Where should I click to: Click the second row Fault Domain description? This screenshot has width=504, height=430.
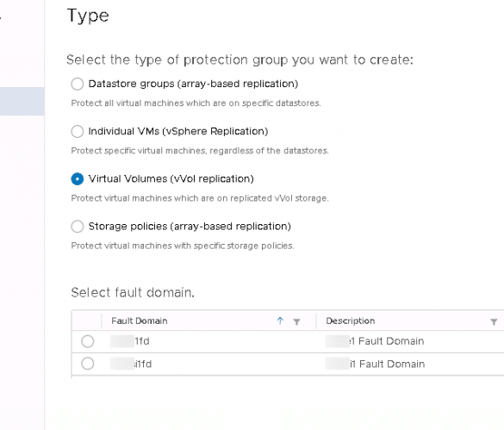(375, 364)
